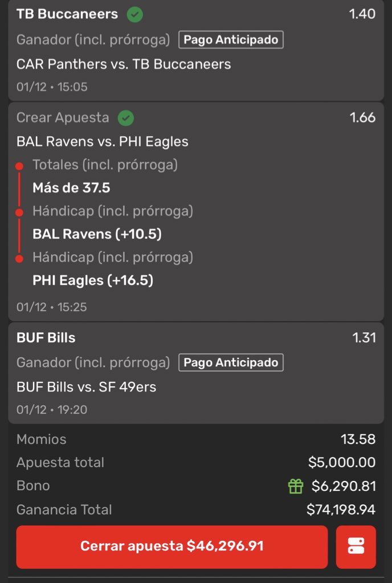
Task: Select the Más de 37.5 selection
Action: 71,187
